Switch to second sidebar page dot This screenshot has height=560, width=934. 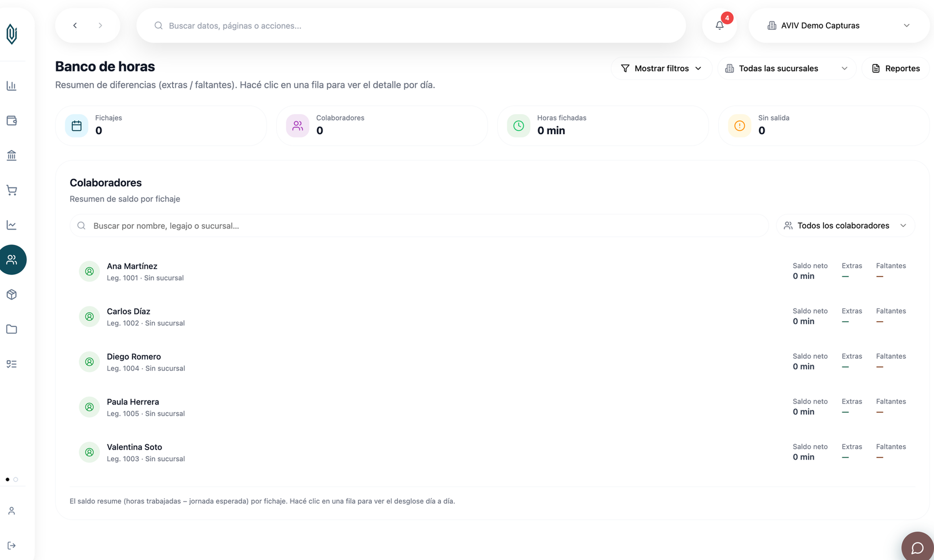click(16, 479)
